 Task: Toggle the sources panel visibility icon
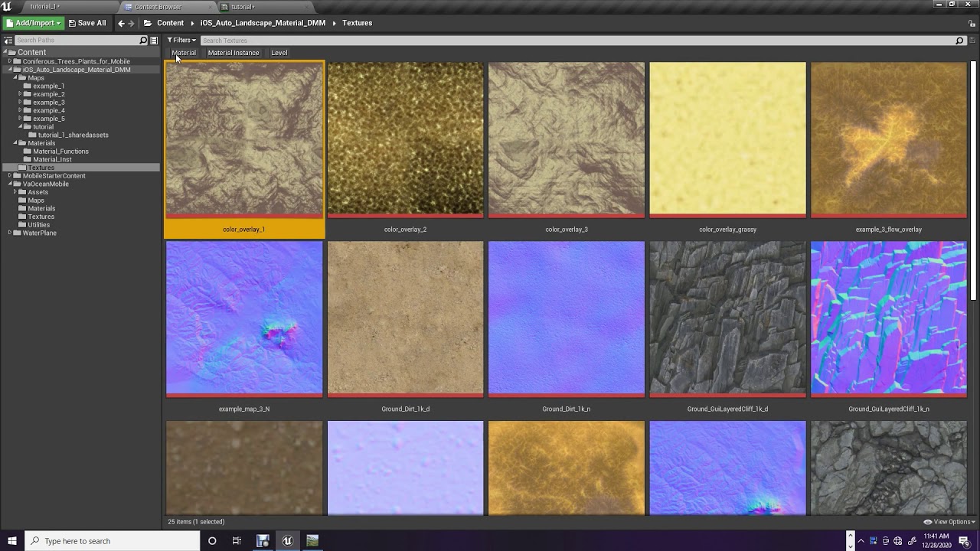coord(8,40)
